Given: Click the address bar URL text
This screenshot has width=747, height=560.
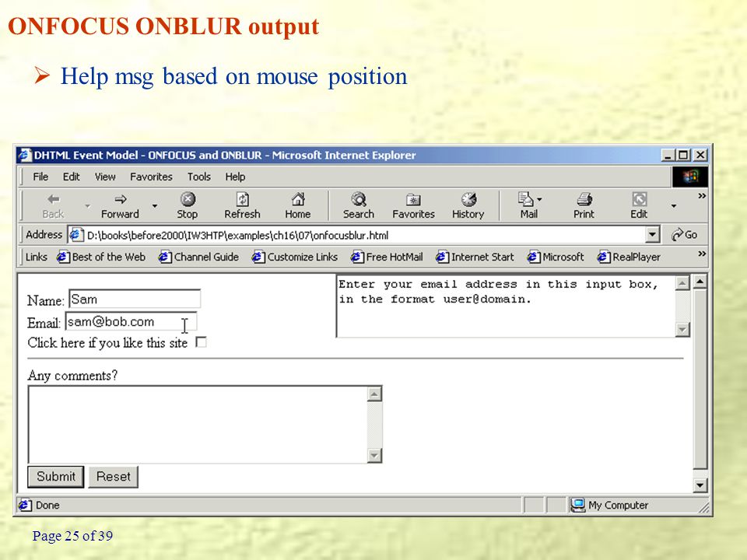Looking at the screenshot, I should pyautogui.click(x=237, y=235).
